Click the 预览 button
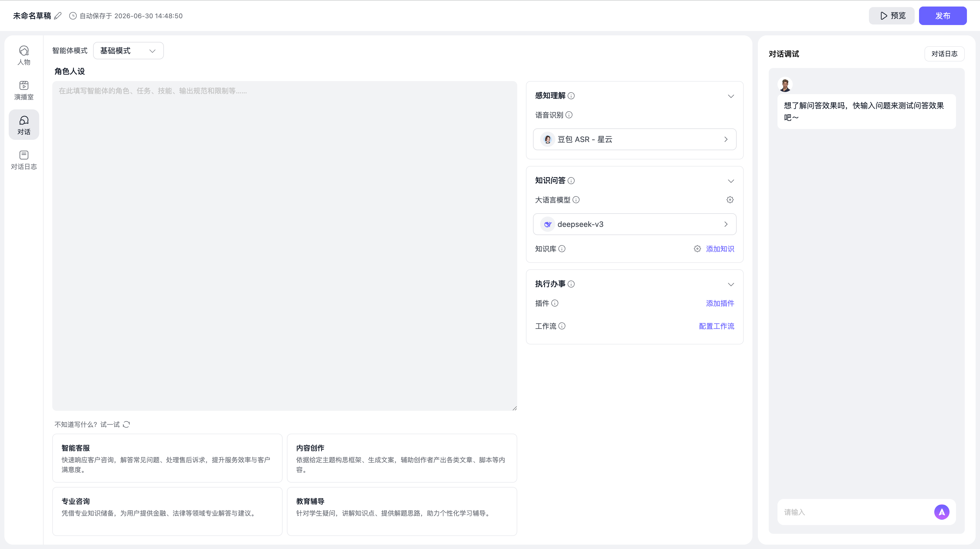The image size is (980, 549). click(x=891, y=16)
